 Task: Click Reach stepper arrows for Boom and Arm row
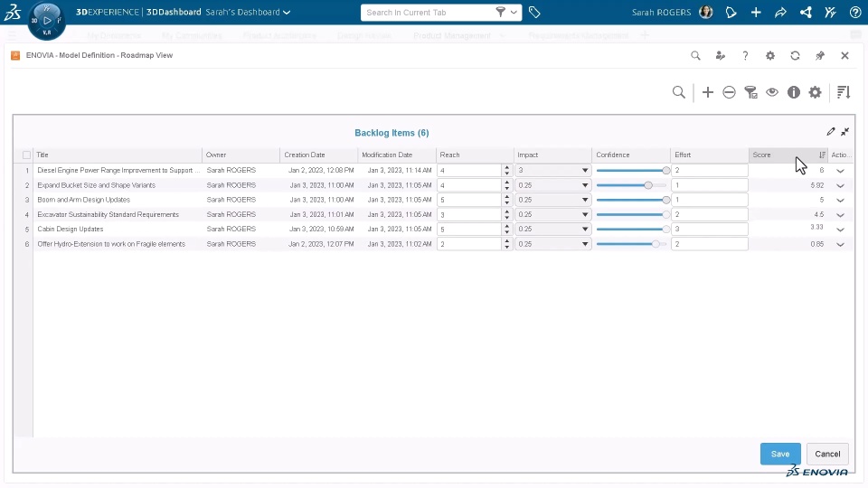pyautogui.click(x=506, y=200)
